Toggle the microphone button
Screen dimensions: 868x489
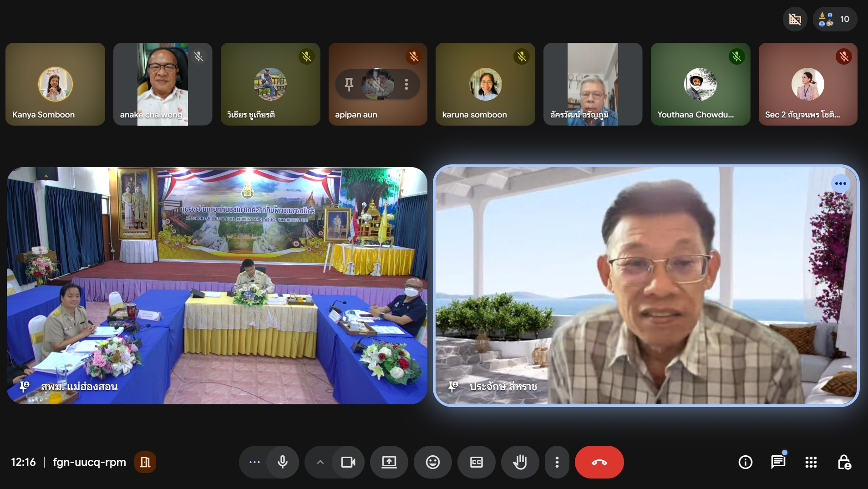pos(283,462)
